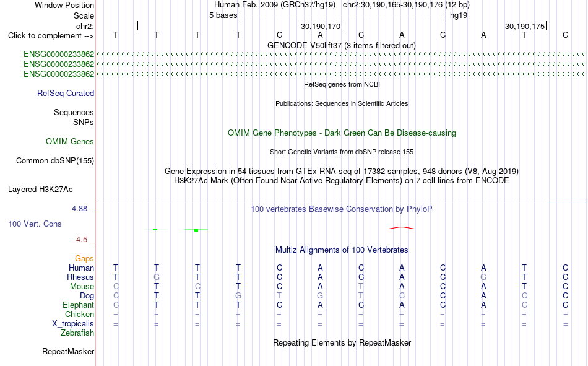This screenshot has width=588, height=366.
Task: Click the SNPs track label
Action: [84, 123]
